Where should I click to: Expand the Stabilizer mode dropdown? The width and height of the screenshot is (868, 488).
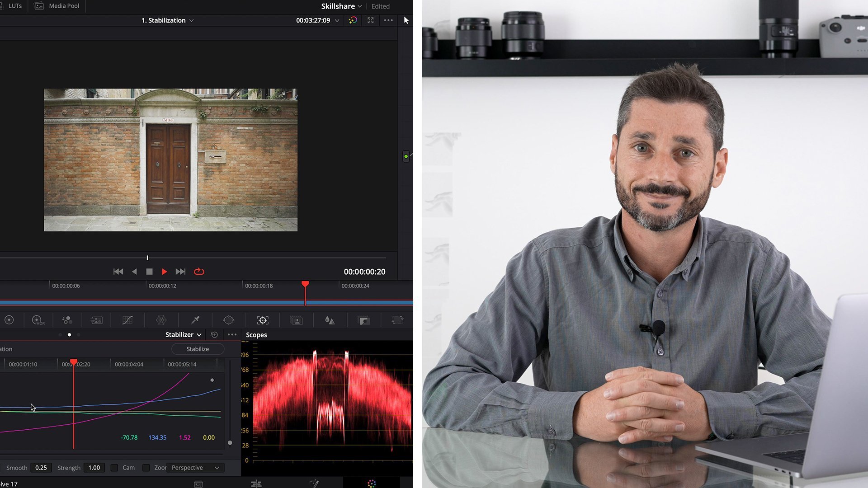point(184,335)
